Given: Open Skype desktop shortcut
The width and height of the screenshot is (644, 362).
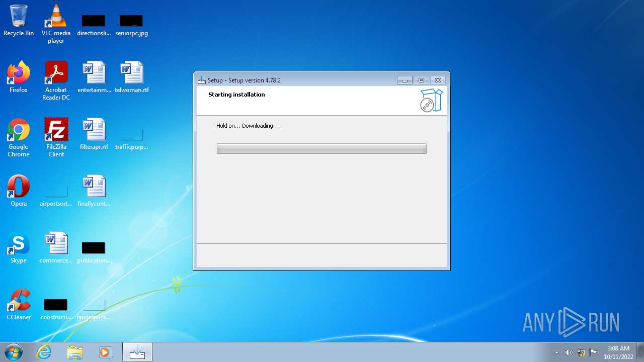Looking at the screenshot, I should 19,248.
